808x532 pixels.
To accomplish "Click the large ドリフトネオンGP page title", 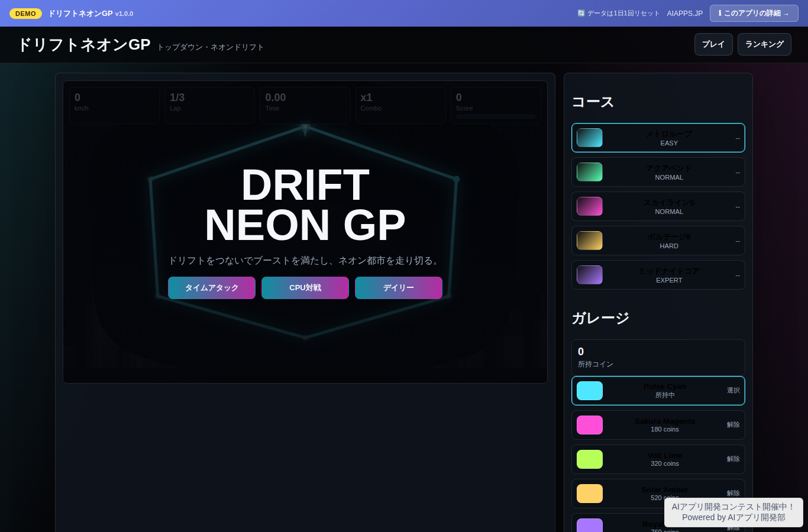I will pyautogui.click(x=84, y=45).
